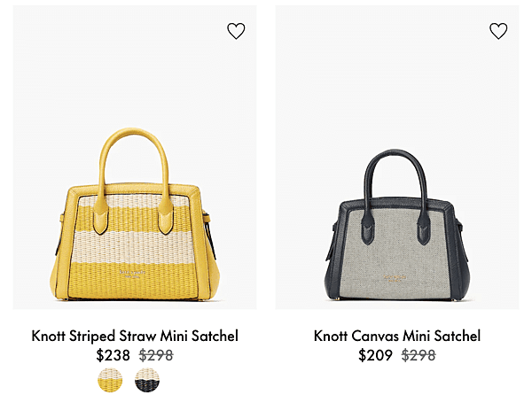The image size is (532, 395).
Task: Click the yellow bag's top handle
Action: [x=133, y=136]
